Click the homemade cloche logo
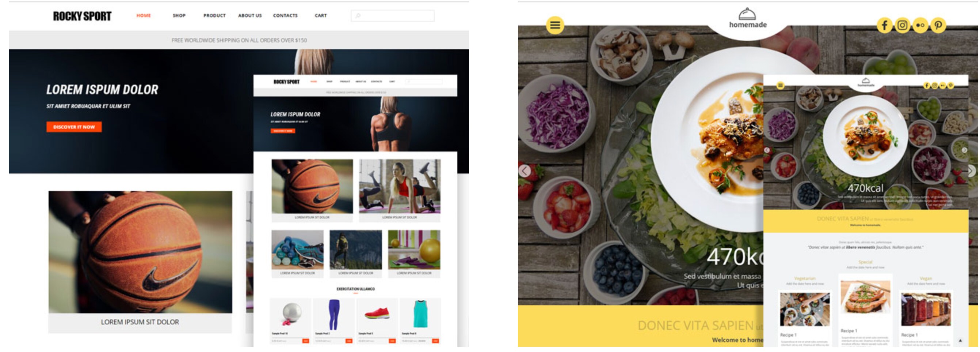 [748, 18]
